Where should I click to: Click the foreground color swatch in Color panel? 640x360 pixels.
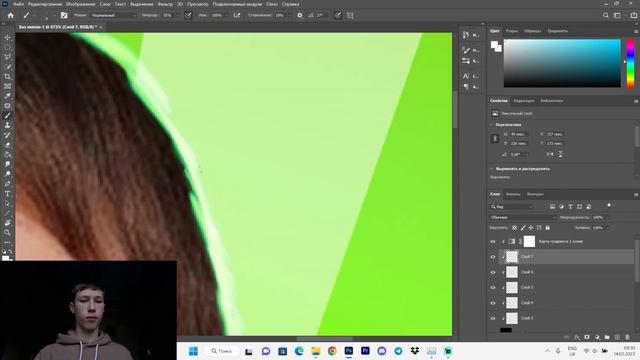[494, 44]
